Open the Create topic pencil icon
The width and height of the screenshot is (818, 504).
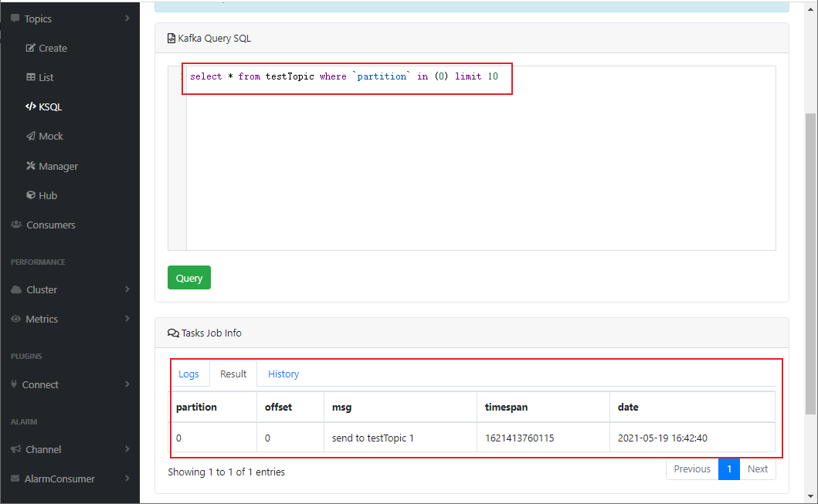point(31,48)
